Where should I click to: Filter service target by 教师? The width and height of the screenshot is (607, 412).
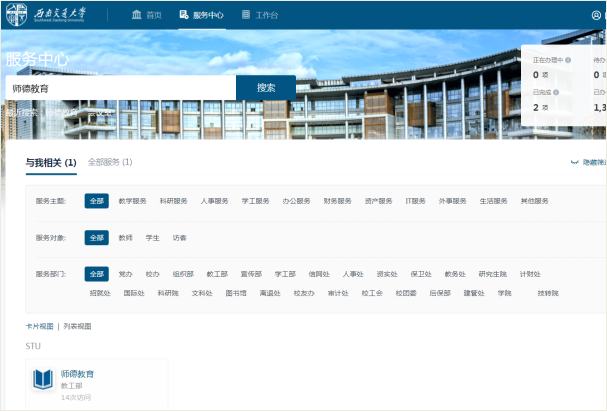tap(125, 238)
